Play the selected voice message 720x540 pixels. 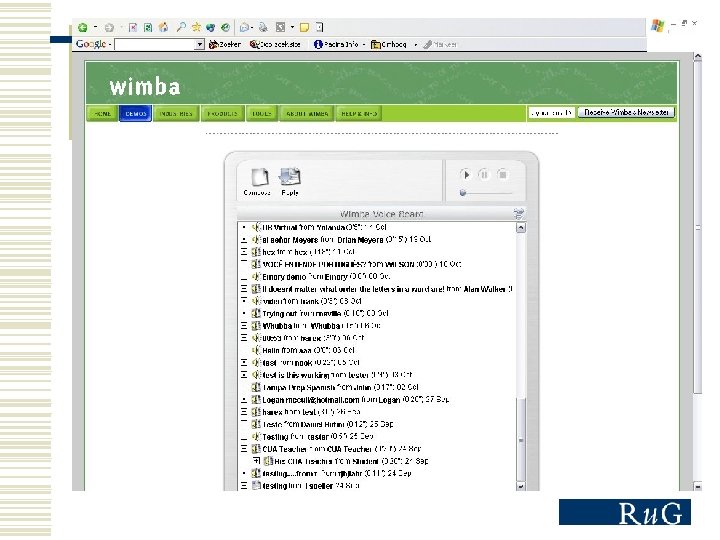[x=466, y=175]
